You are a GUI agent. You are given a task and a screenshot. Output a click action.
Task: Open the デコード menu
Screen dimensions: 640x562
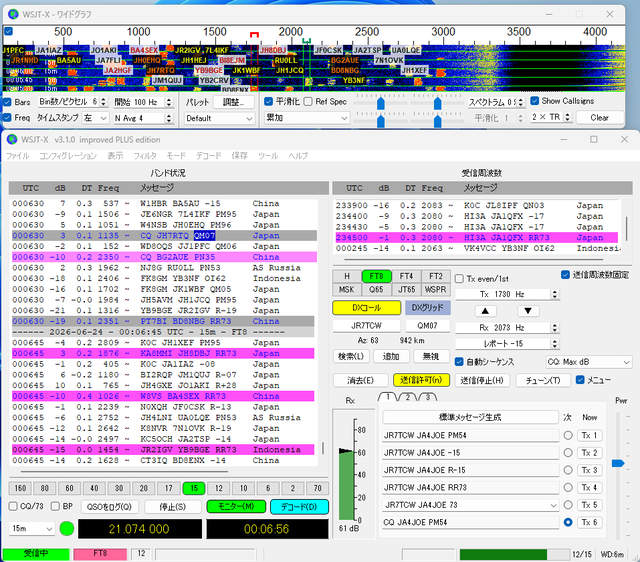(x=209, y=155)
